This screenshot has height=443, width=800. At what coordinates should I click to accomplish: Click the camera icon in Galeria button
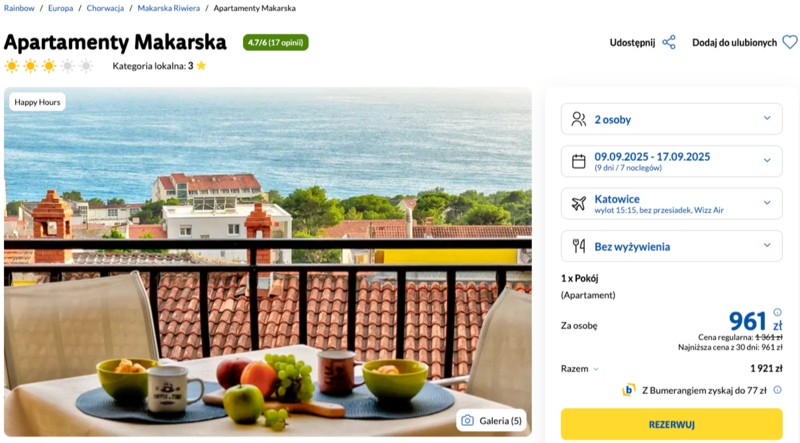[x=467, y=421]
